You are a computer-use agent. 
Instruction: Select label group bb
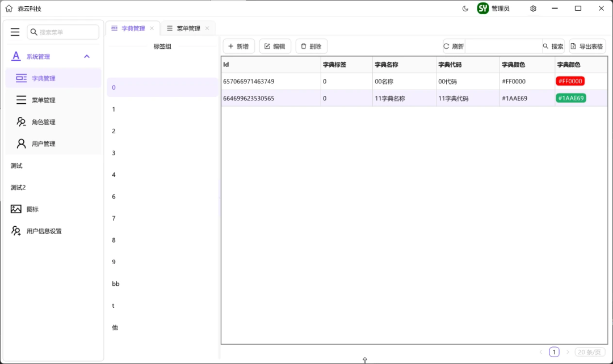[162, 283]
